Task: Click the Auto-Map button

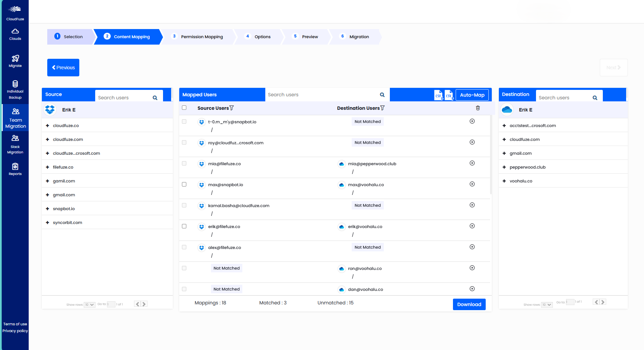Action: pos(472,95)
